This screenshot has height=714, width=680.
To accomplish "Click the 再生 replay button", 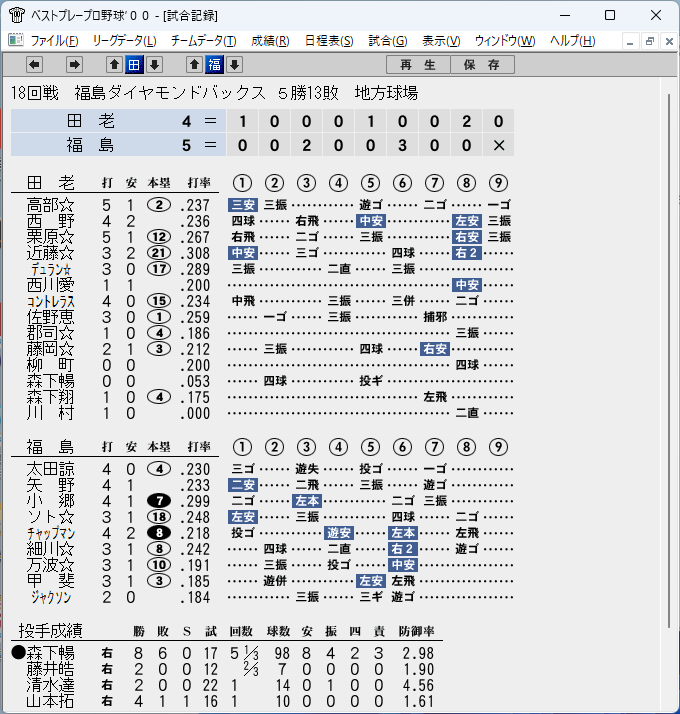I will (418, 65).
